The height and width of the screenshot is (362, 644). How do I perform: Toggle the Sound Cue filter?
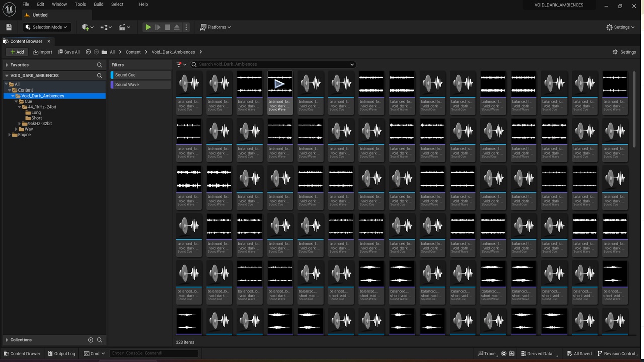(141, 75)
